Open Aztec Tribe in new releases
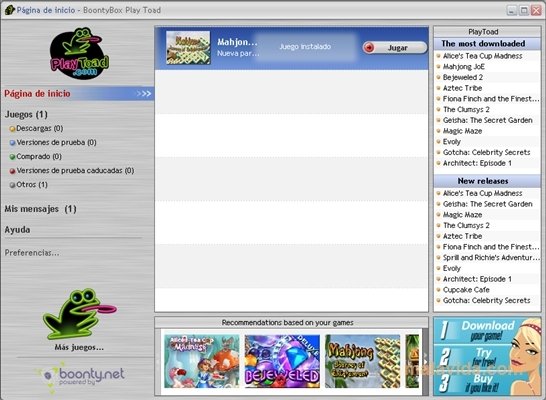This screenshot has width=546, height=400. (x=462, y=236)
